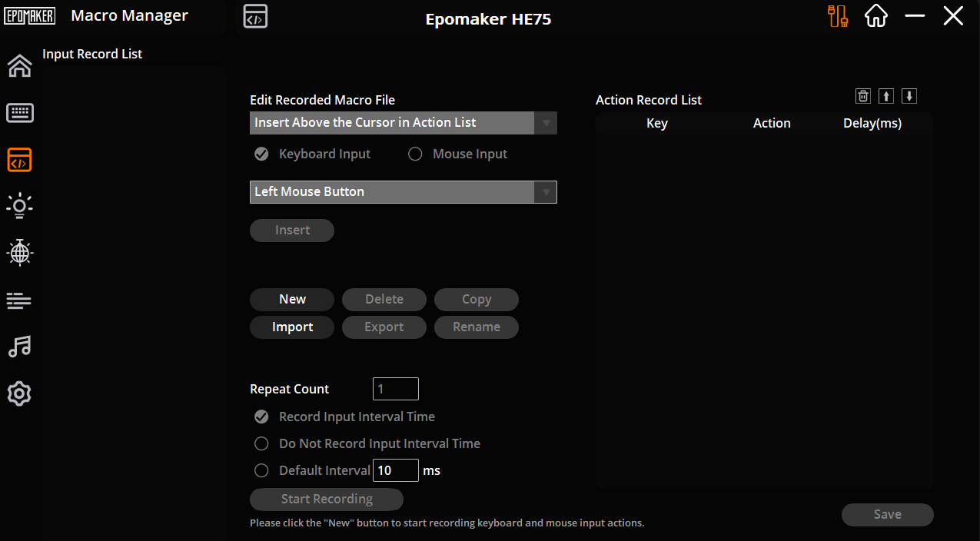Open the keyboard settings sidebar icon
The height and width of the screenshot is (541, 980).
pos(19,114)
